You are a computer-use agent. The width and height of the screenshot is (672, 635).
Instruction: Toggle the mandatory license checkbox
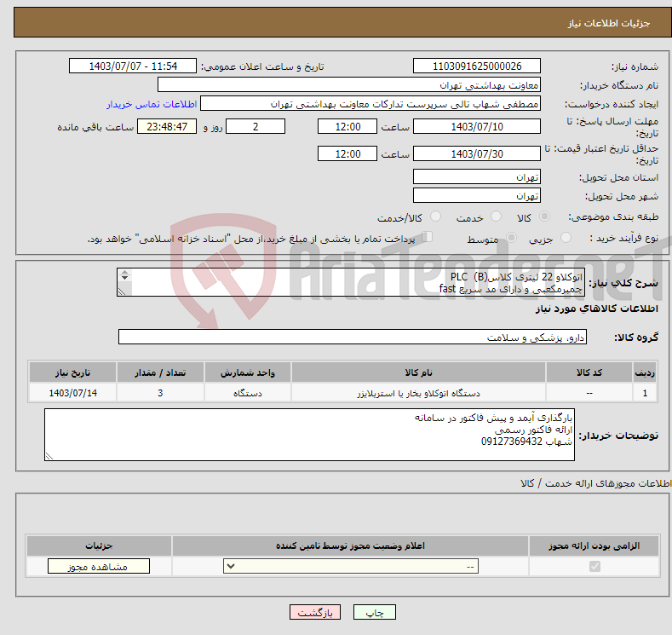tap(594, 567)
